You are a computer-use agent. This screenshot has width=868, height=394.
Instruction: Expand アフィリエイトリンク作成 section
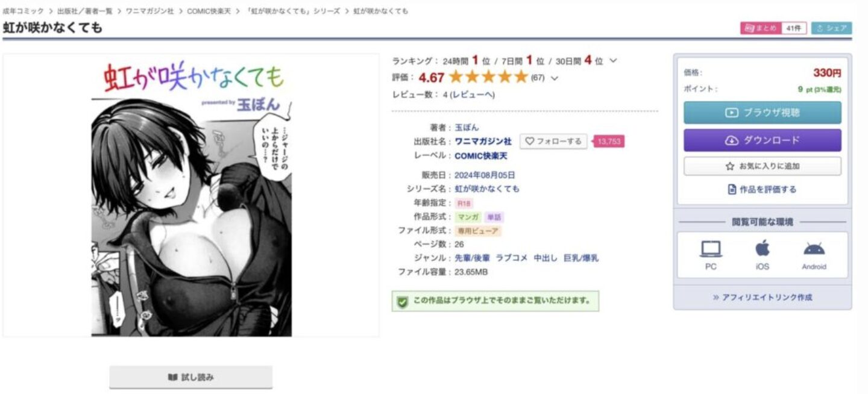coord(762,297)
